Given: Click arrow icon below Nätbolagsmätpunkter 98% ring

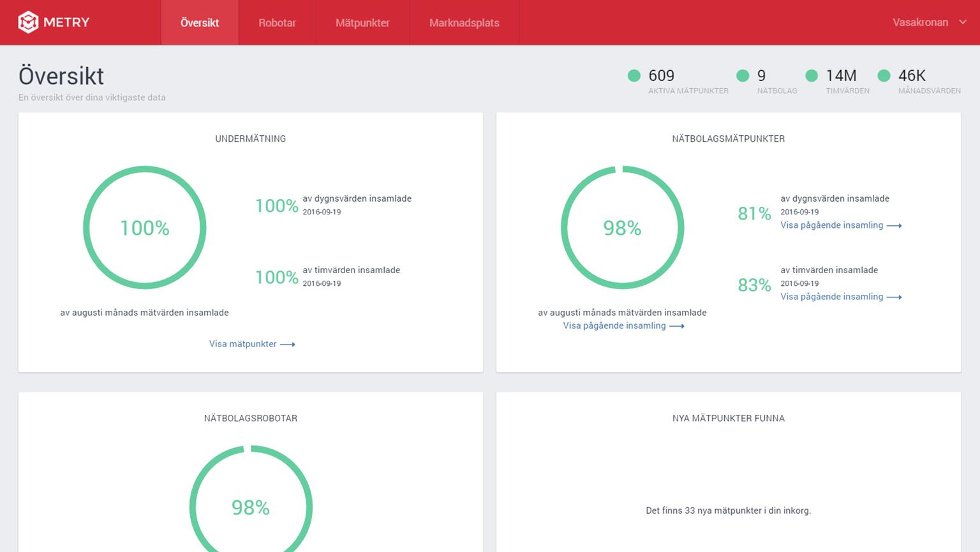Looking at the screenshot, I should [677, 326].
